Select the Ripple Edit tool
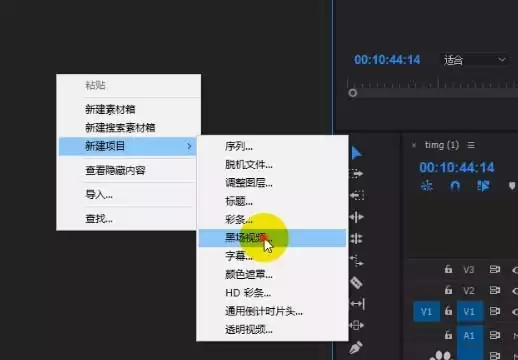This screenshot has height=360, width=518. 357,217
